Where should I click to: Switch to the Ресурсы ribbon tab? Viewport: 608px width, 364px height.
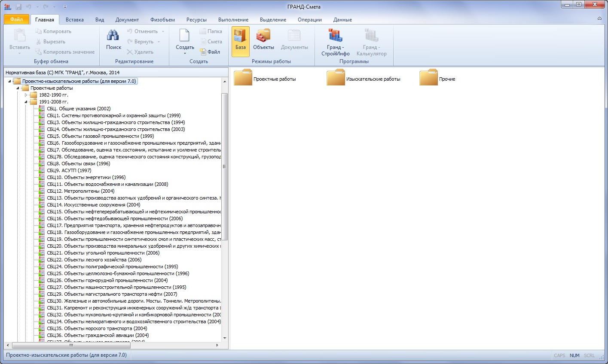pyautogui.click(x=196, y=20)
